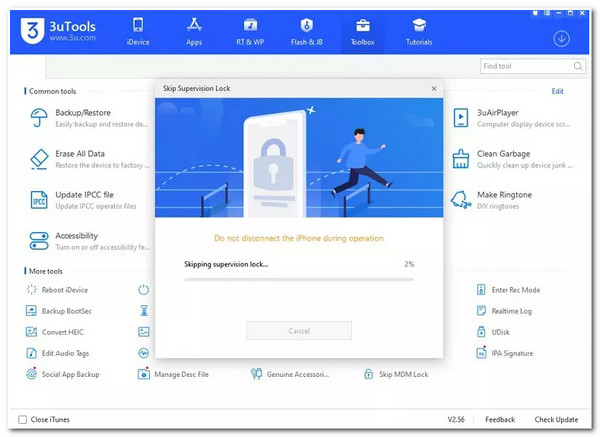Select the Toolbox tab

pos(362,32)
